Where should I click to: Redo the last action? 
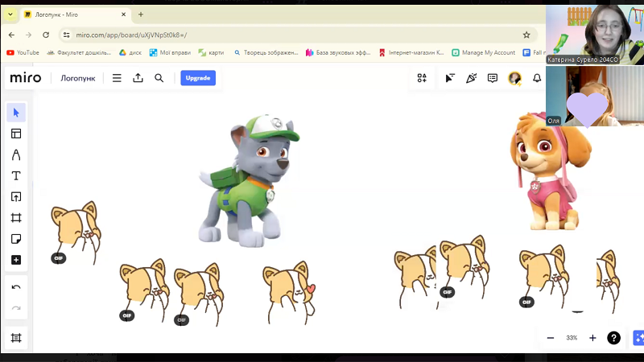click(16, 308)
